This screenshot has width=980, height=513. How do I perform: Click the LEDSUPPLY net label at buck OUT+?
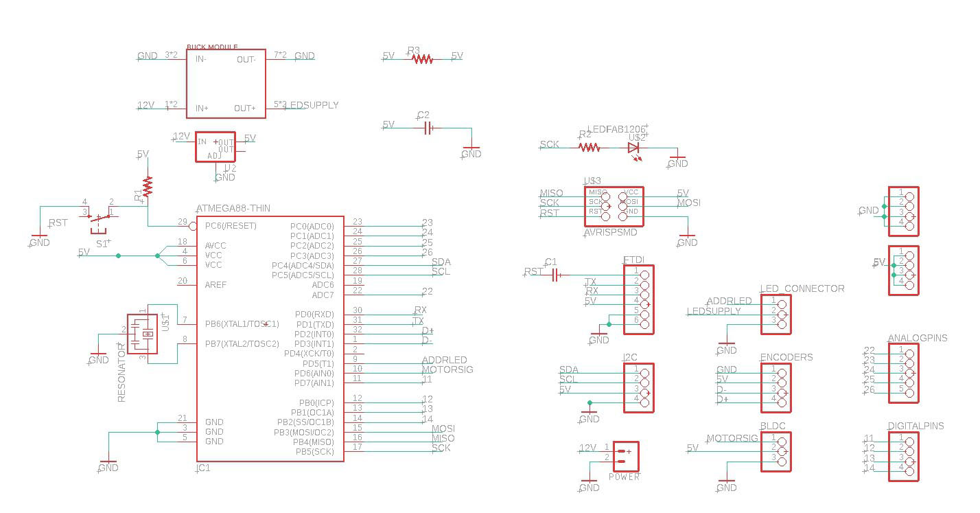click(312, 105)
